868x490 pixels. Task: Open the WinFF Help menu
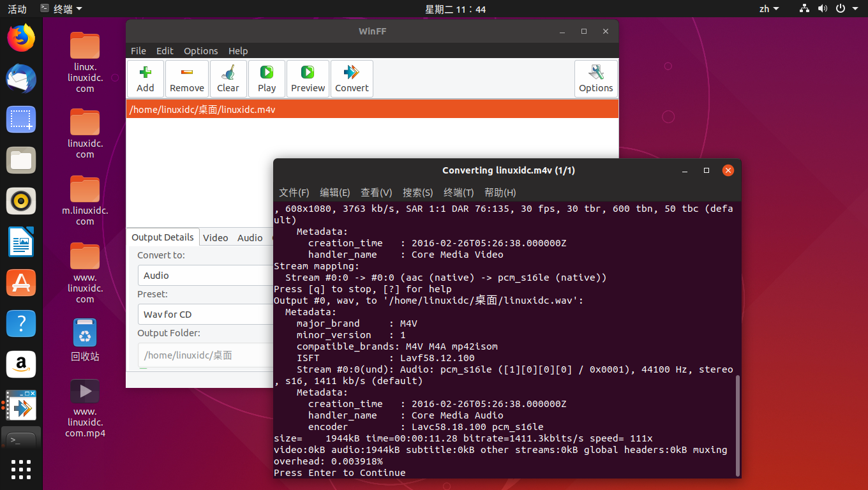coord(238,51)
